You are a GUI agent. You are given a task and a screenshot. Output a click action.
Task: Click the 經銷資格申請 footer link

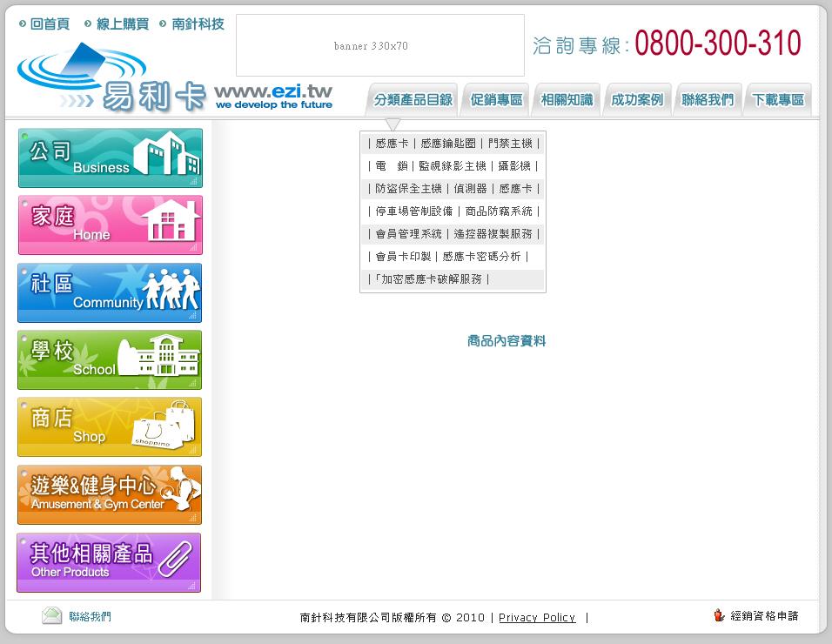pos(764,615)
